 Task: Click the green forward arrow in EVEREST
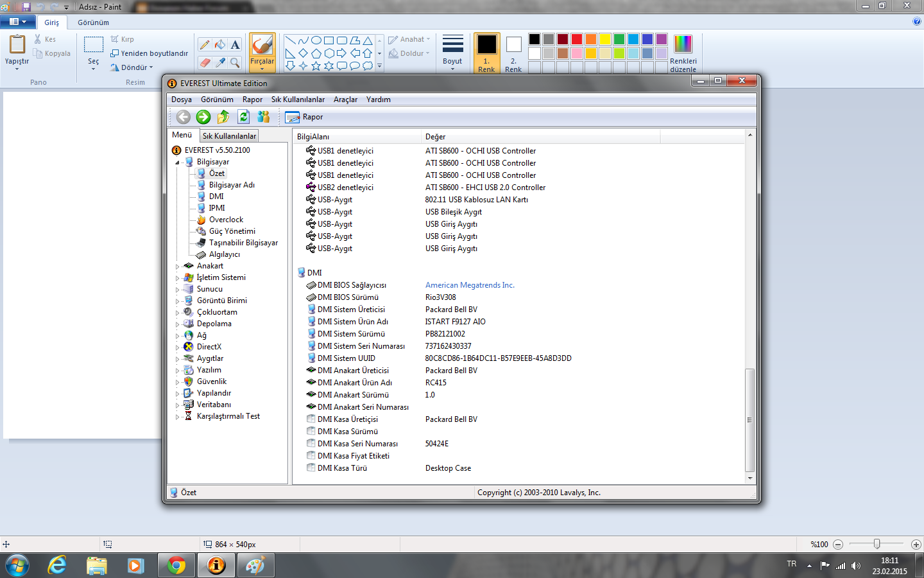point(203,117)
